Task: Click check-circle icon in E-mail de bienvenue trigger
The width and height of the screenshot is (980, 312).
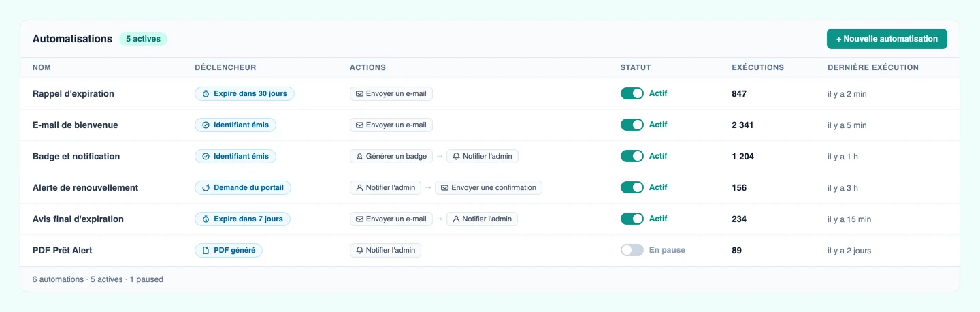Action: [206, 125]
